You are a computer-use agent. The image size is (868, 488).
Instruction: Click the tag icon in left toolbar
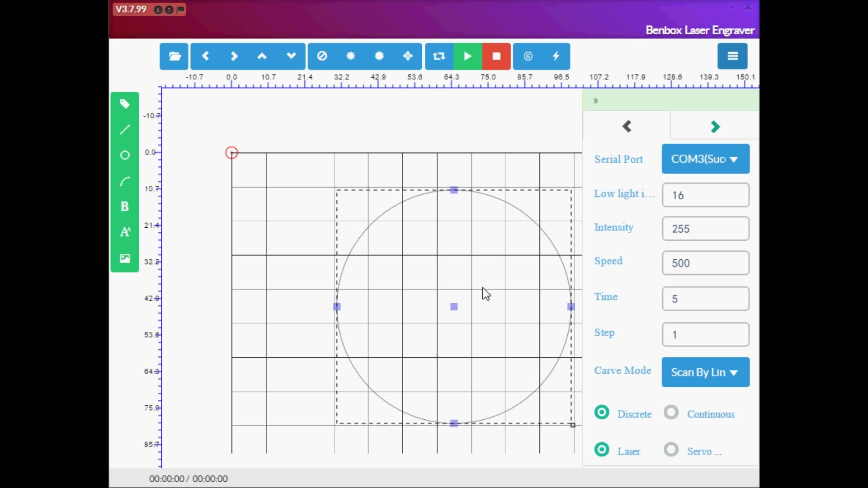(x=125, y=104)
